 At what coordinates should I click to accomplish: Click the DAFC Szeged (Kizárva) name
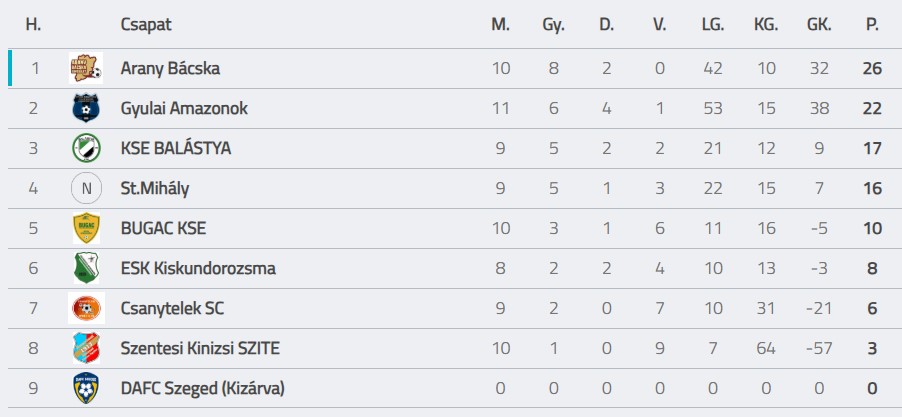(x=203, y=389)
